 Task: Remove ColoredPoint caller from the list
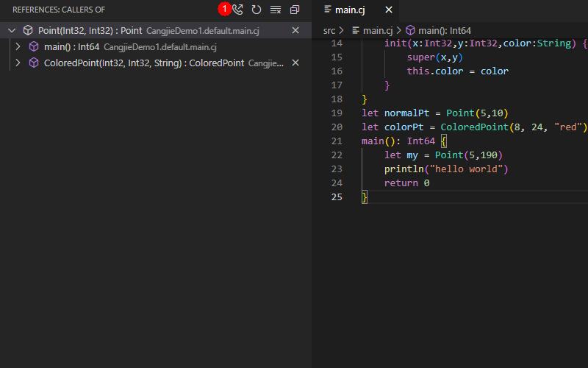tap(295, 63)
